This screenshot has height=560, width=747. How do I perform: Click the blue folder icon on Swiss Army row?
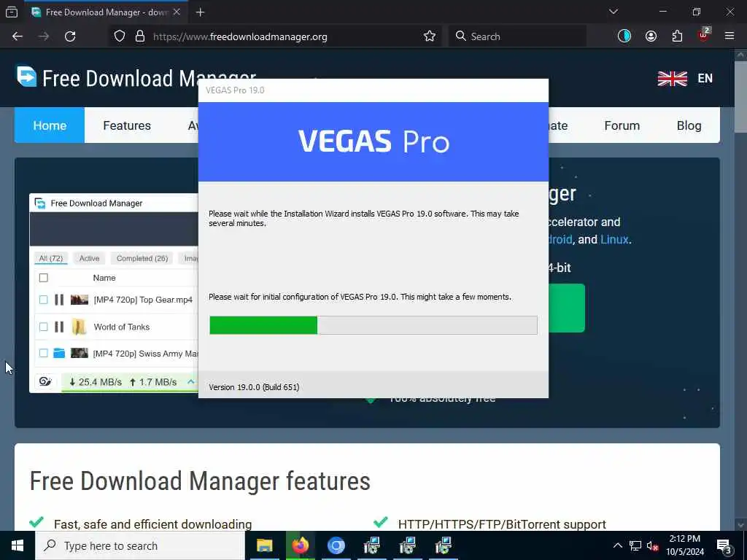(59, 354)
